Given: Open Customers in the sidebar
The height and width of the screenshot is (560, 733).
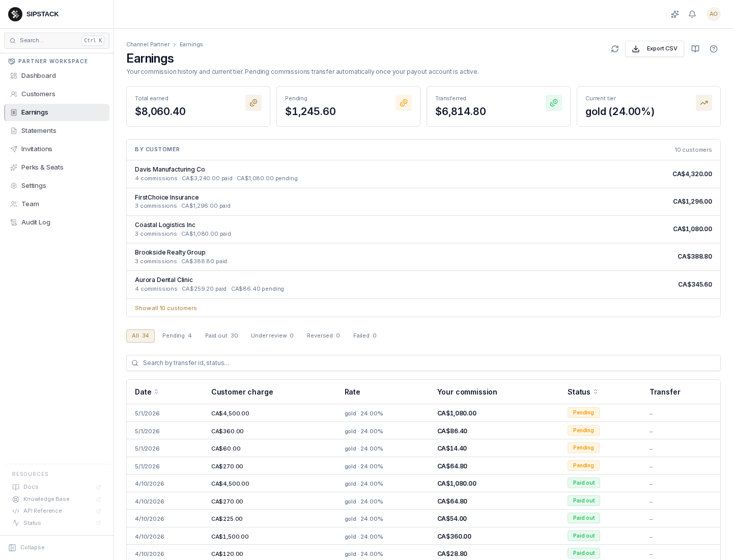Looking at the screenshot, I should tap(57, 94).
